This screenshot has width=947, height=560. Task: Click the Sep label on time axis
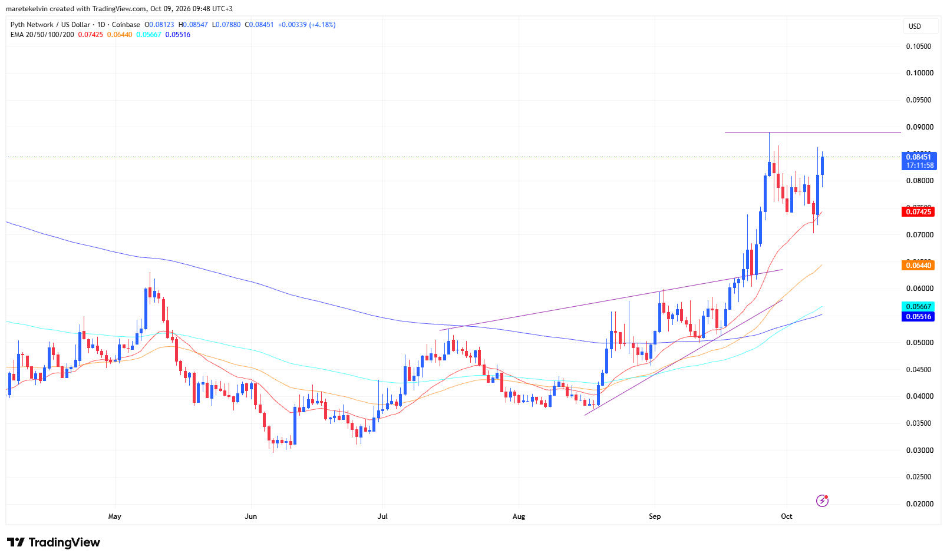(x=655, y=516)
